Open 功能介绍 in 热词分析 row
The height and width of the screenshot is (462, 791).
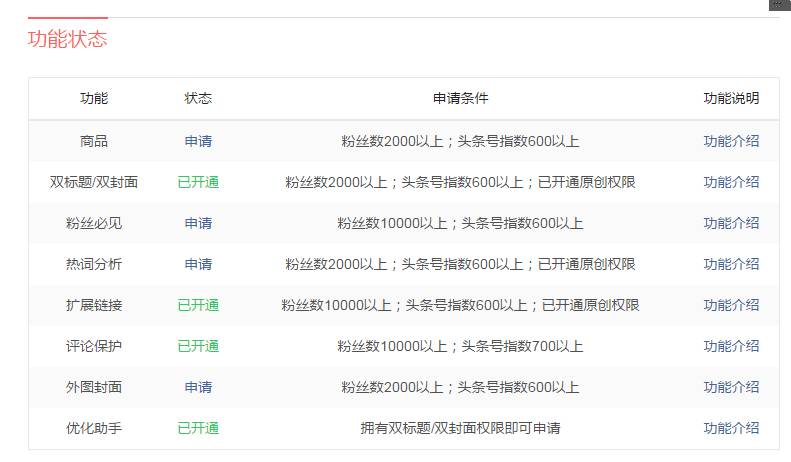(730, 264)
